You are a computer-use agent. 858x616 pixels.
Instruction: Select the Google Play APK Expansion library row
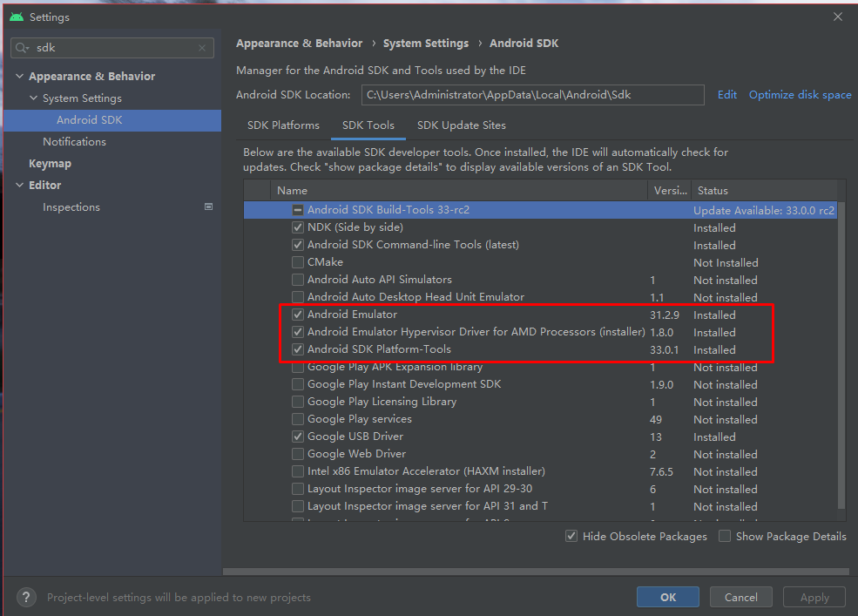pyautogui.click(x=540, y=367)
